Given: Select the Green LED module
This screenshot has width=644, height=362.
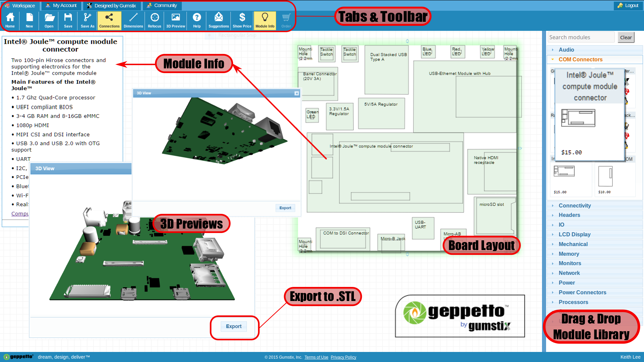Looking at the screenshot, I should [x=312, y=115].
